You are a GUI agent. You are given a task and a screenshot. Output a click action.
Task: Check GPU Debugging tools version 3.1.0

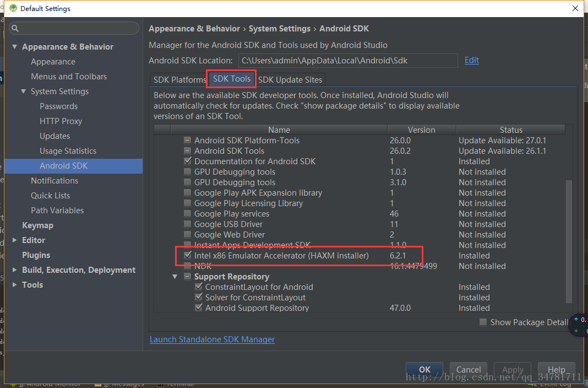pos(187,182)
